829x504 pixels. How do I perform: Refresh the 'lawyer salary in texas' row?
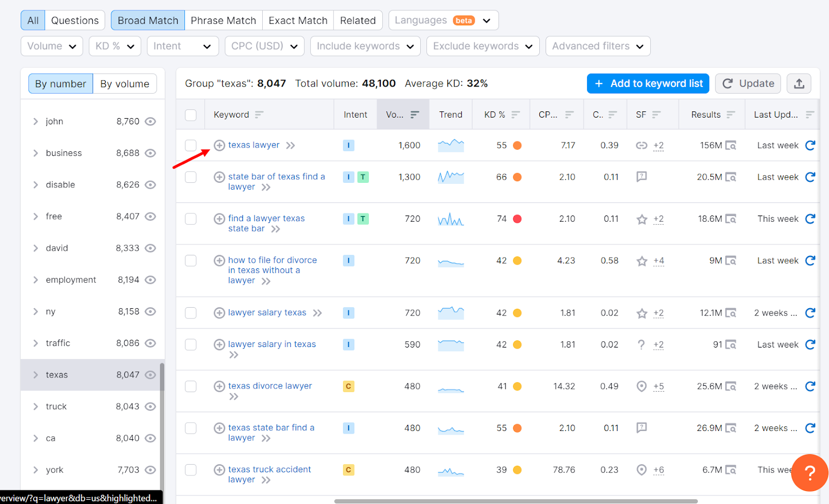pyautogui.click(x=810, y=344)
